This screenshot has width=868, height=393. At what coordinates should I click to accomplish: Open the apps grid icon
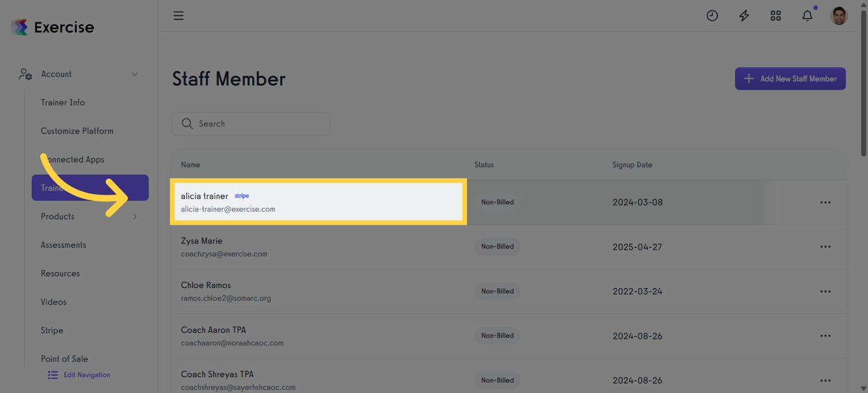click(776, 16)
